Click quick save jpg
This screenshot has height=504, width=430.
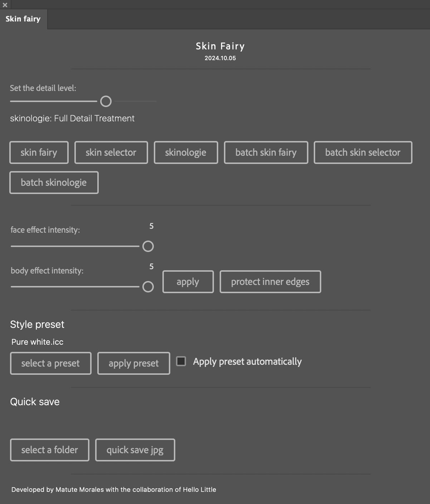coord(135,450)
